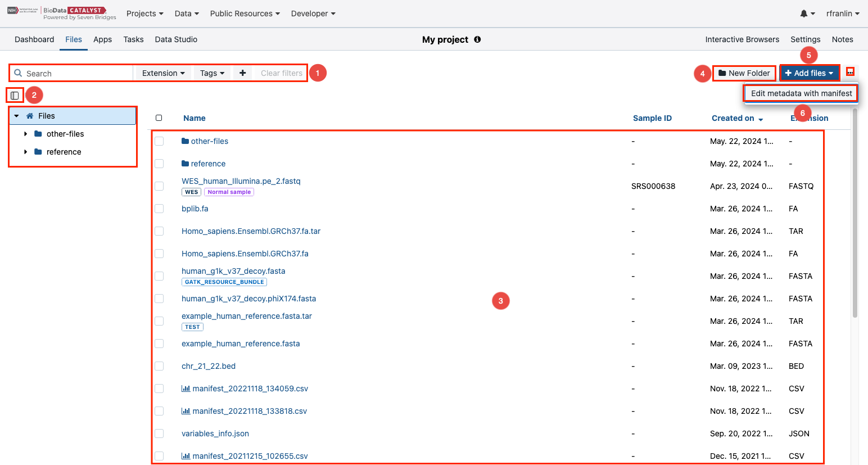868x465 pixels.
Task: Click the chart icon of manifest_20221118_134059.csv
Action: pos(186,389)
